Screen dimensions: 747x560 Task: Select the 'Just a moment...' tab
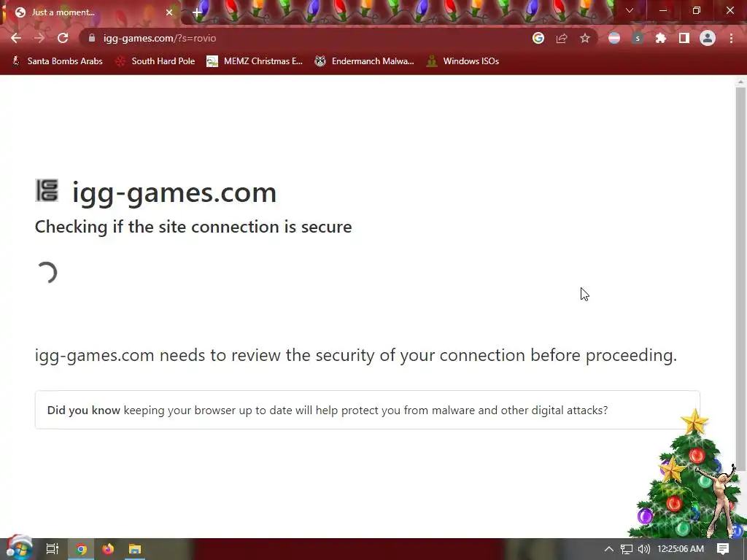90,12
